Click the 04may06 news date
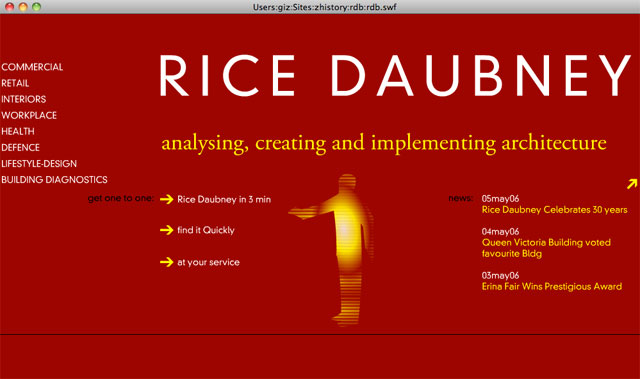 point(500,232)
